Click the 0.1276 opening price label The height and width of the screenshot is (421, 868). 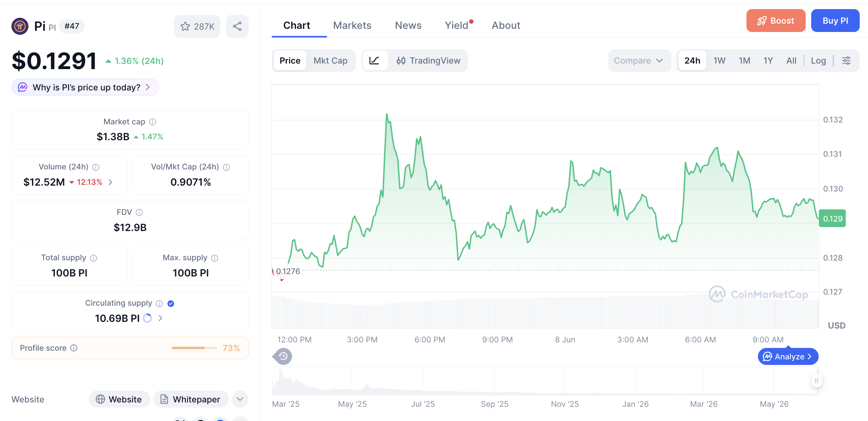pos(288,271)
